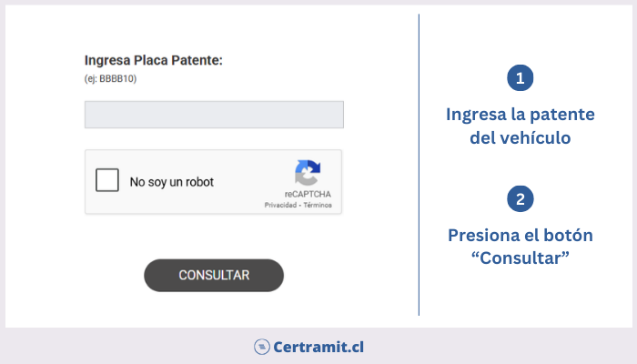Click the quoted "Consultar" word in step two
637x364 pixels.
[520, 258]
